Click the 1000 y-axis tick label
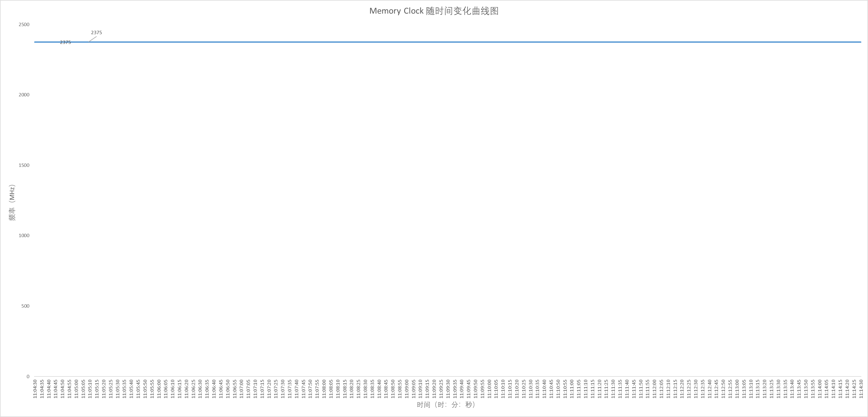Screen dimensions: 868x417 coord(24,236)
